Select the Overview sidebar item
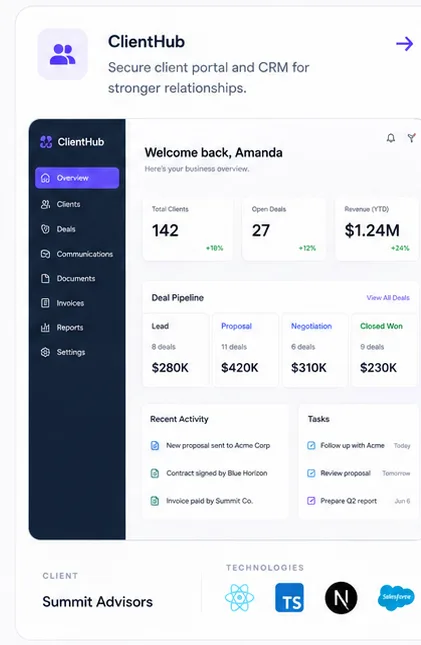421x645 pixels. [77, 178]
